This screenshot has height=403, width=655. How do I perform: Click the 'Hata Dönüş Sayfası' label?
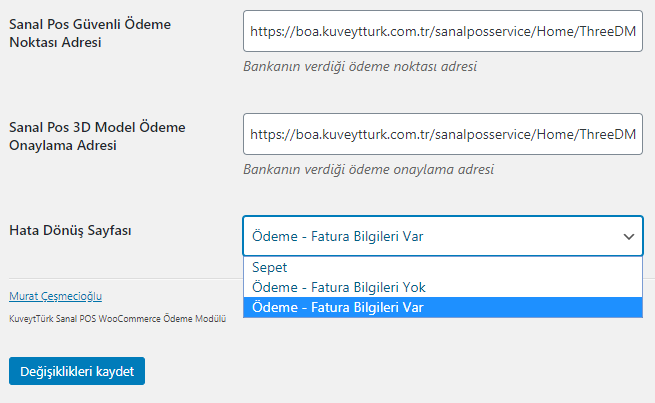click(x=70, y=230)
